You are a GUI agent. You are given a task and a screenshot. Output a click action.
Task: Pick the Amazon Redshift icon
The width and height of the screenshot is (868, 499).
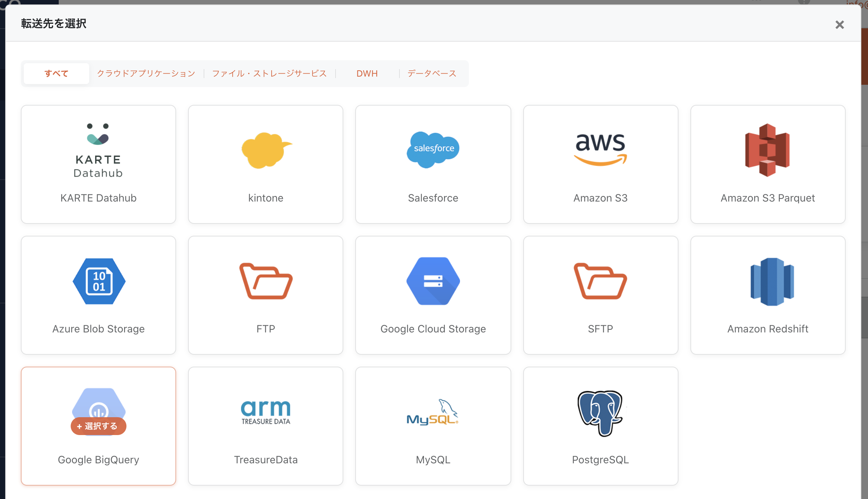(772, 281)
